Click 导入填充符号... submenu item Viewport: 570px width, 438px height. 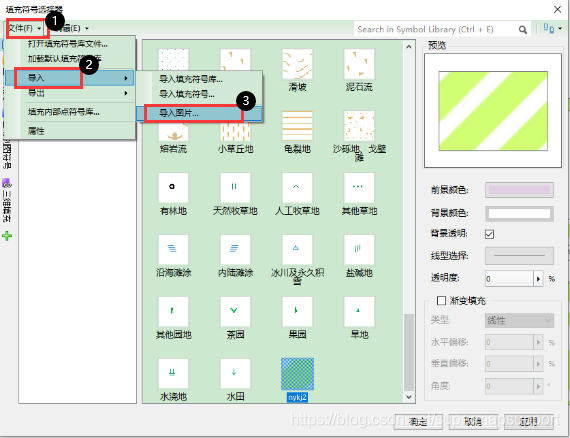tap(186, 94)
